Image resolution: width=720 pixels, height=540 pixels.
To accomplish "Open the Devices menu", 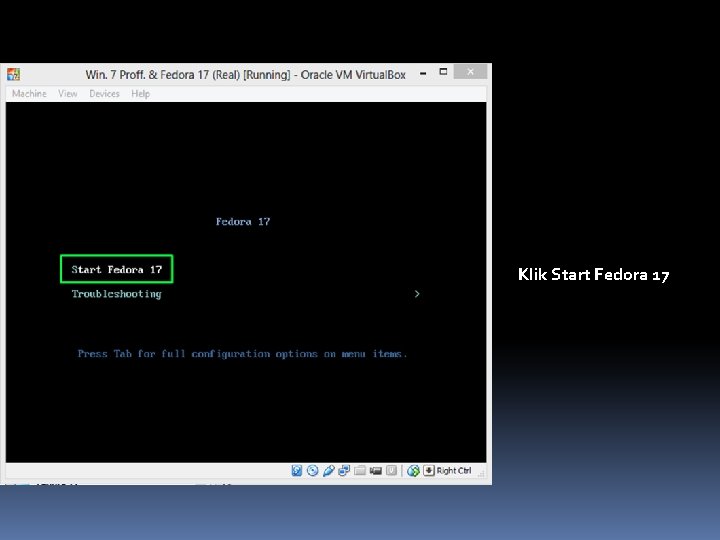I will pyautogui.click(x=104, y=94).
